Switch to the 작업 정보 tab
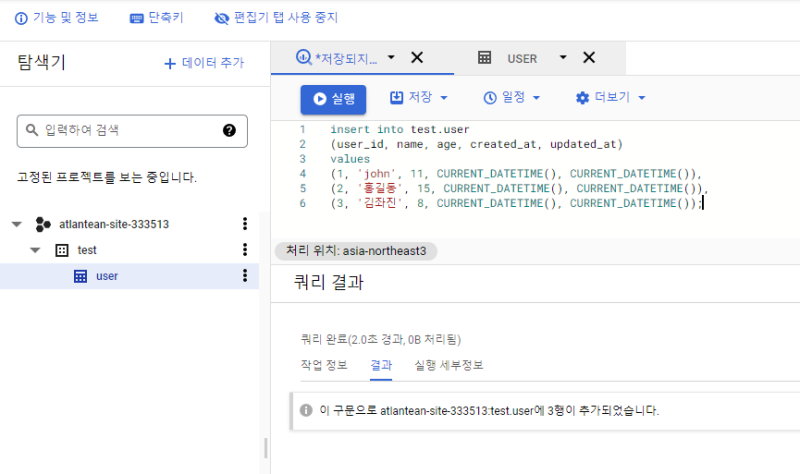The width and height of the screenshot is (800, 474). pos(325,365)
